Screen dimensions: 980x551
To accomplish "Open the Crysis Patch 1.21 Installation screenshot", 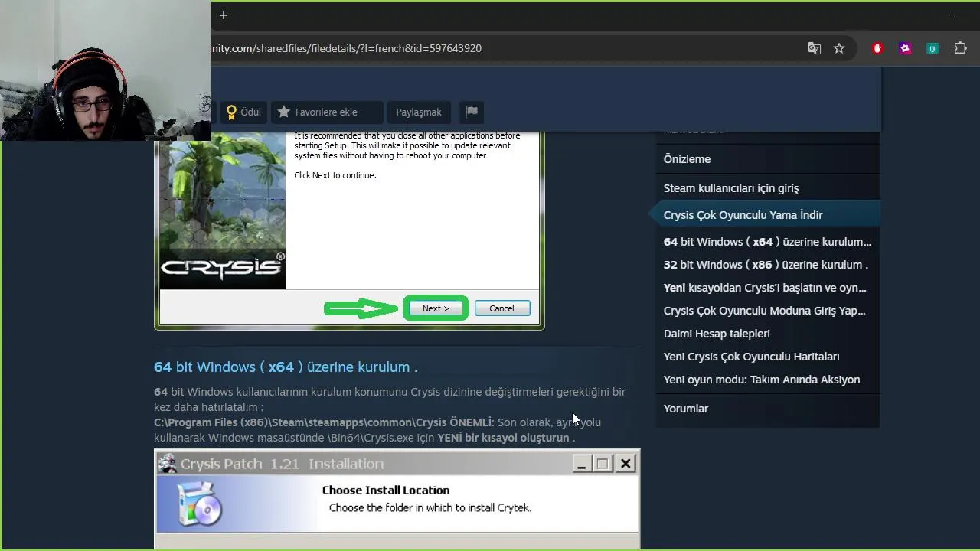I will pyautogui.click(x=397, y=500).
